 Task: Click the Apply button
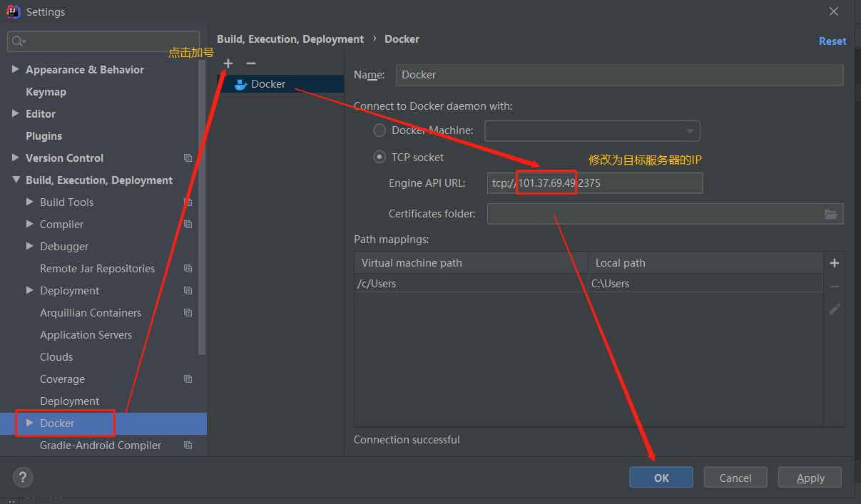(x=810, y=478)
